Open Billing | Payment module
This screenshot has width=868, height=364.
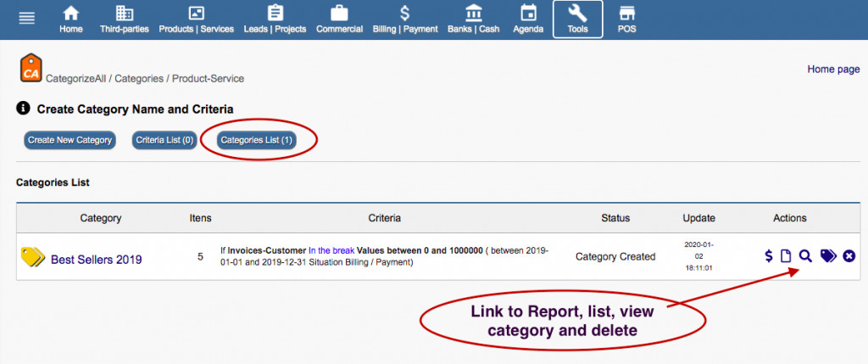click(405, 20)
